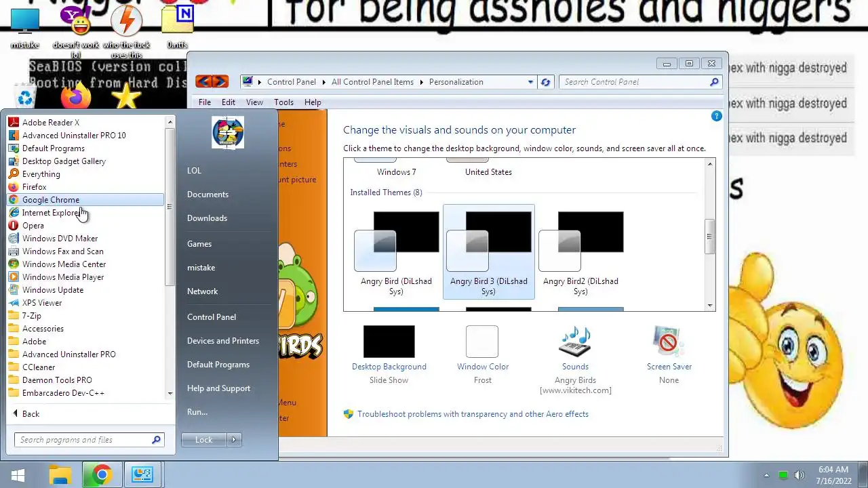Launch Windows Media Player
Screen dimensions: 868x488
click(x=63, y=277)
